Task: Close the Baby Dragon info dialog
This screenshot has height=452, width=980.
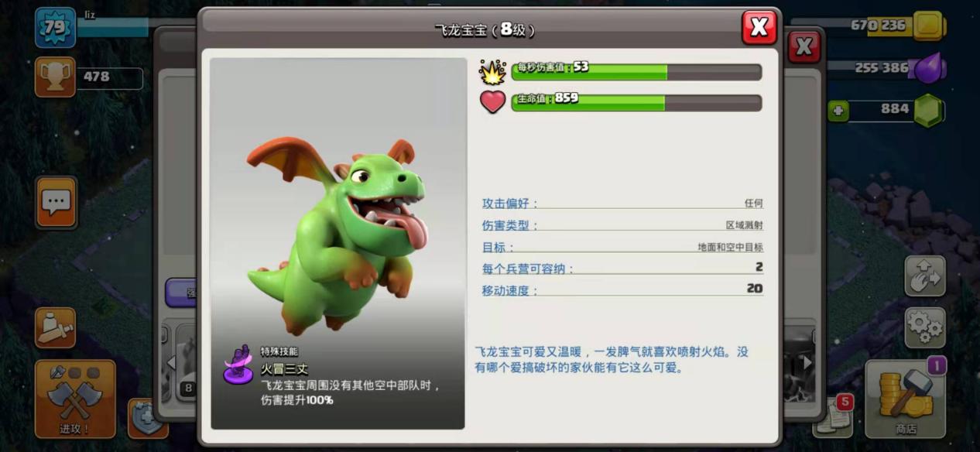Action: click(x=759, y=28)
